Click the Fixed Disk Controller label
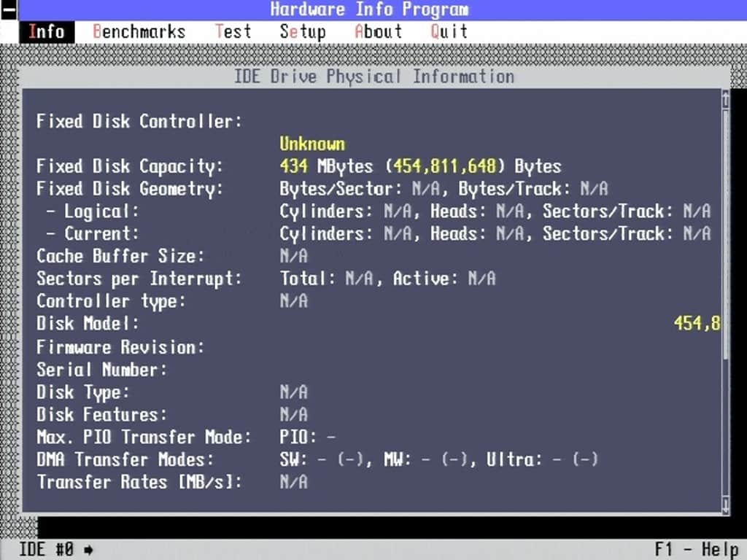The width and height of the screenshot is (747, 560). coord(139,121)
